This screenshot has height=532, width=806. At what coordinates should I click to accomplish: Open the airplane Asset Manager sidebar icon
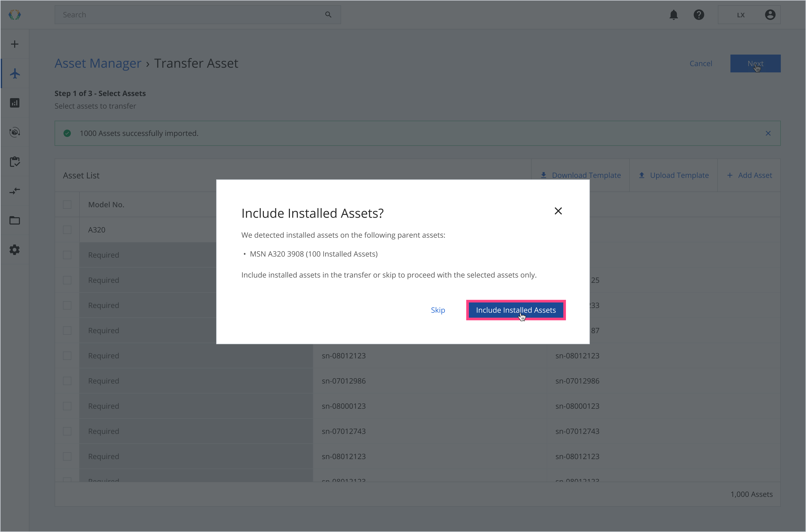pyautogui.click(x=15, y=73)
